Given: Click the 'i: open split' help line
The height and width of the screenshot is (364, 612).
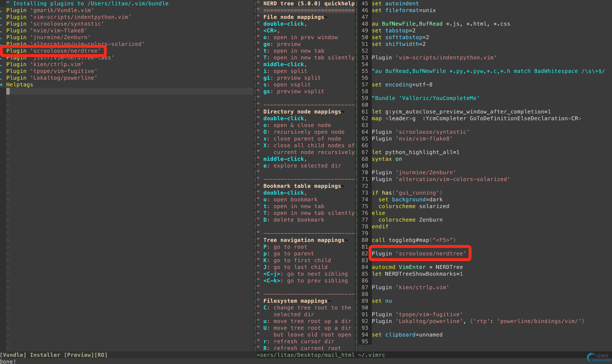Looking at the screenshot, I should tap(285, 71).
